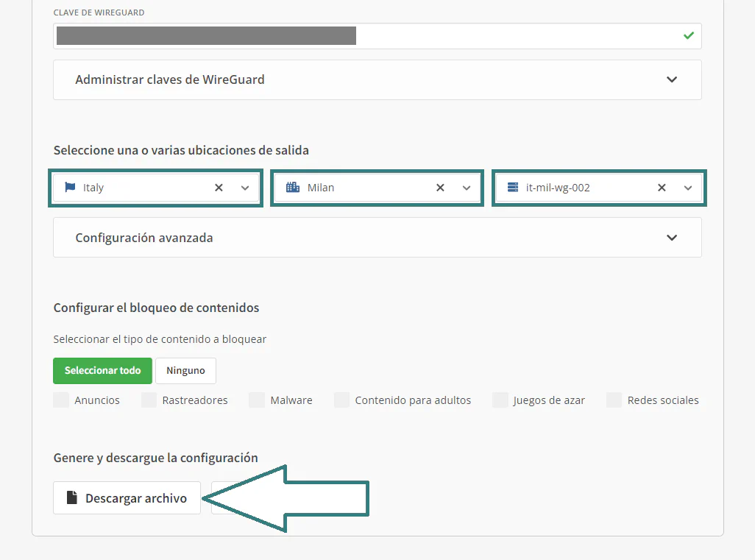Open the Italy country dropdown arrow
This screenshot has height=560, width=755.
[245, 188]
